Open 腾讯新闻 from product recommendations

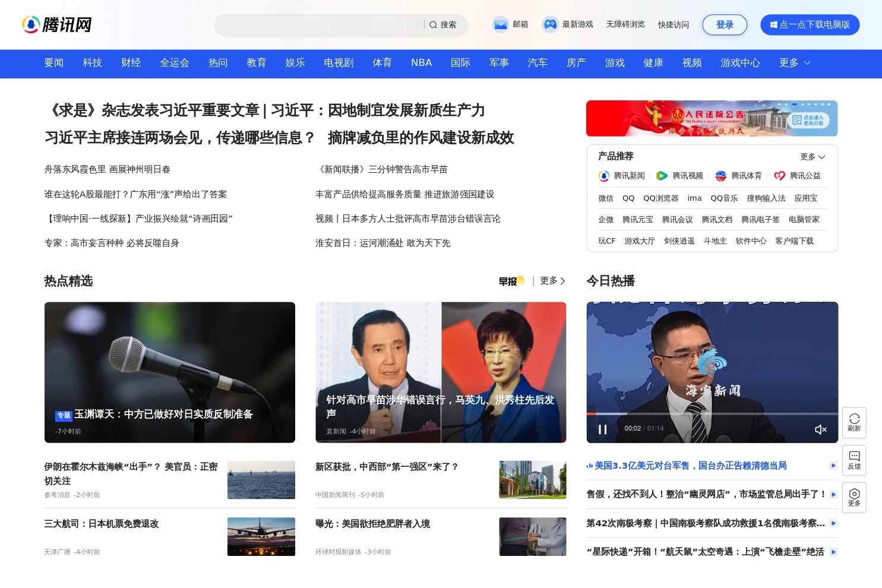click(629, 176)
